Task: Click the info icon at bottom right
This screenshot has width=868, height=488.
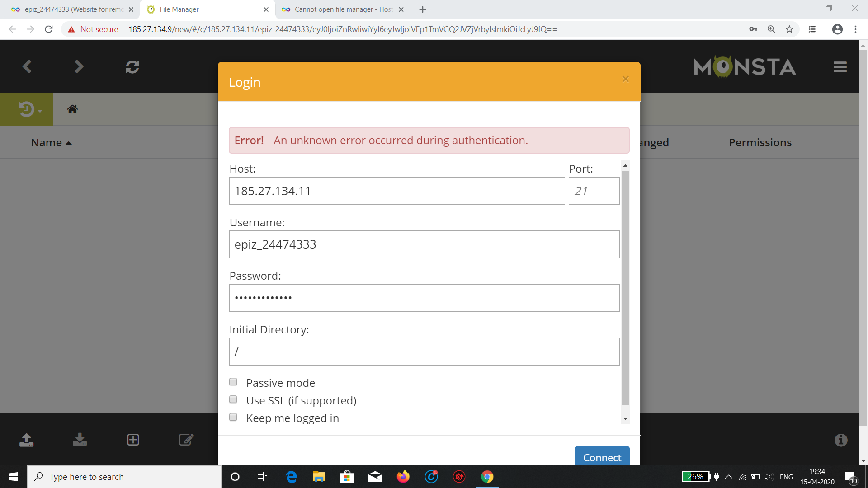Action: [x=841, y=440]
